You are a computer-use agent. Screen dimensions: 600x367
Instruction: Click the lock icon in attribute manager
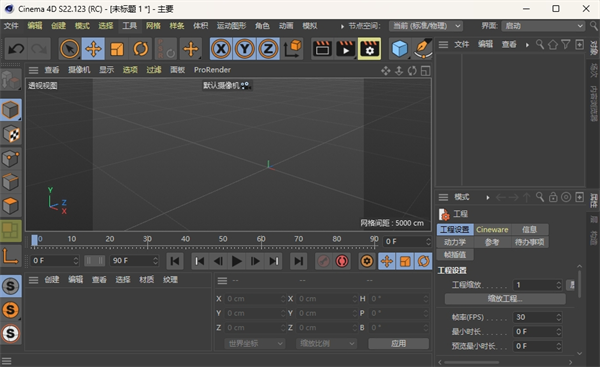[x=553, y=197]
